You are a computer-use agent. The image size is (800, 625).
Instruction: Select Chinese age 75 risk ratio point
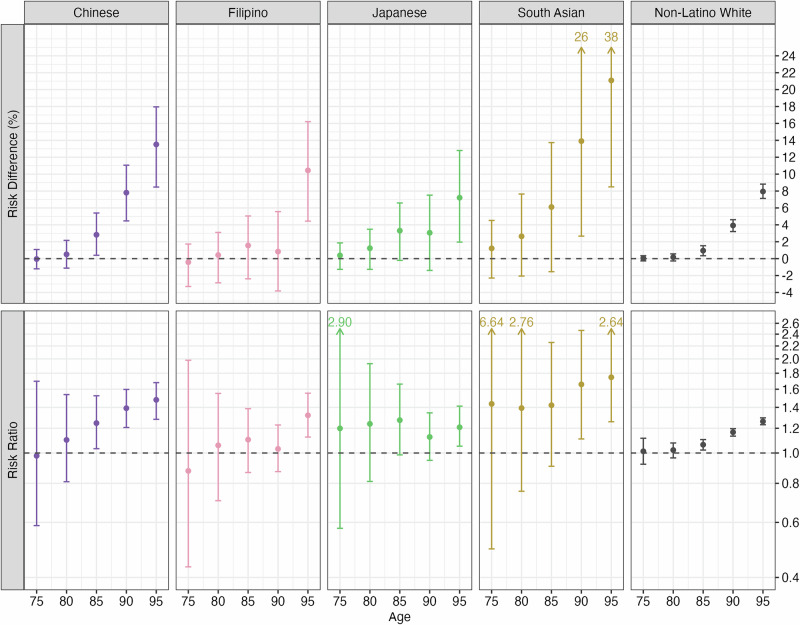pos(37,455)
